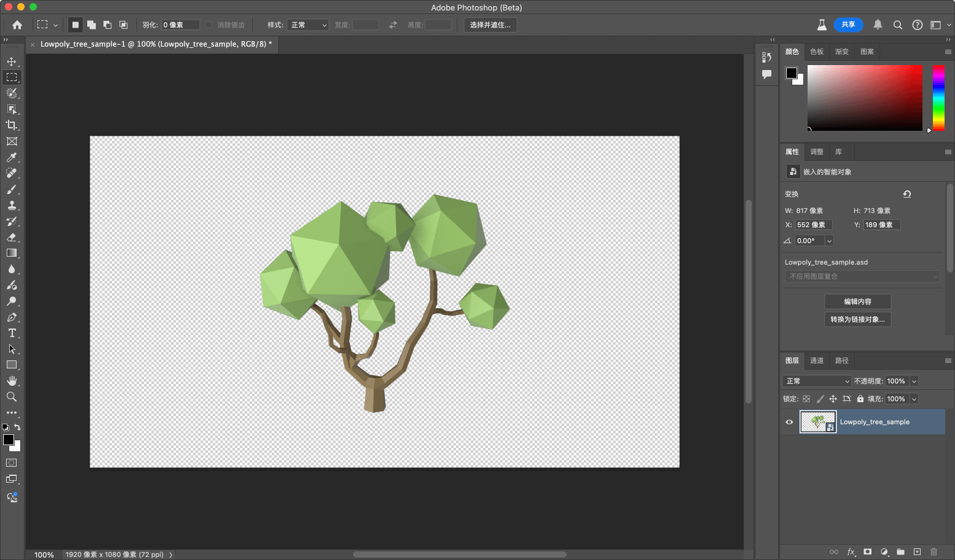
Task: Expand the 不透明度 opacity dropdown arrow
Action: click(914, 381)
